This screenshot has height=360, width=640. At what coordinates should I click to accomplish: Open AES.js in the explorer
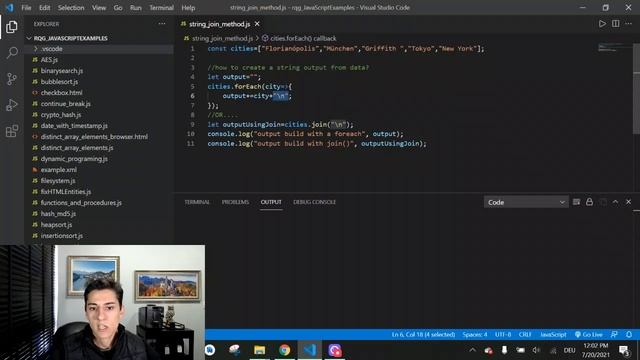tap(49, 60)
